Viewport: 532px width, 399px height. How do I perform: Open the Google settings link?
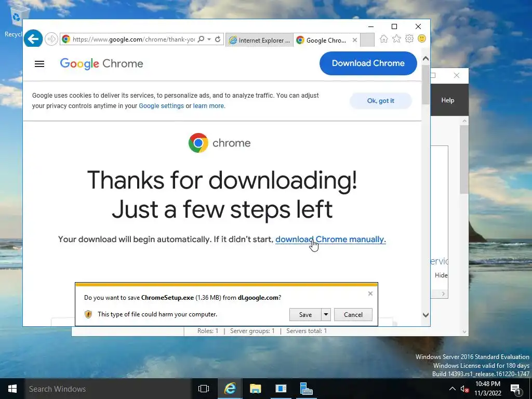click(161, 106)
